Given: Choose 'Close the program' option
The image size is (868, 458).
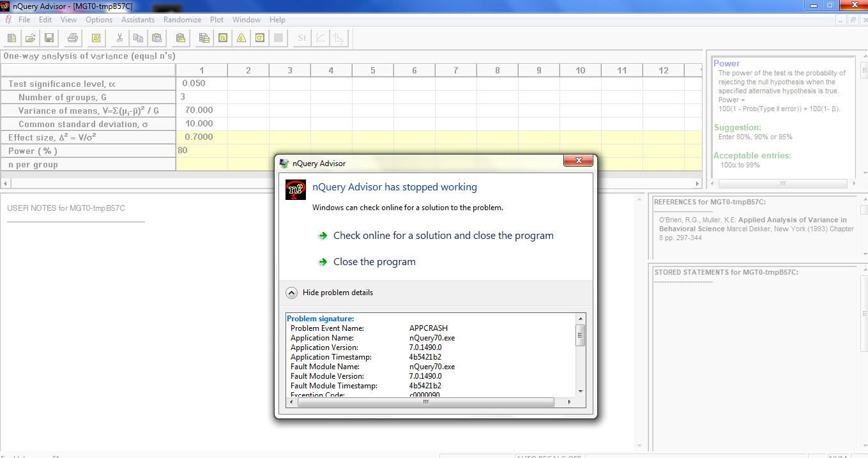Looking at the screenshot, I should click(374, 262).
